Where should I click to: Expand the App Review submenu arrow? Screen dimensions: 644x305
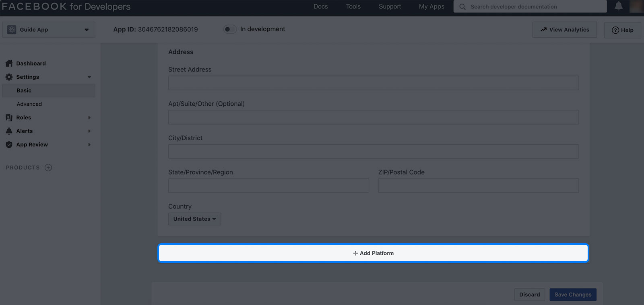click(x=89, y=145)
